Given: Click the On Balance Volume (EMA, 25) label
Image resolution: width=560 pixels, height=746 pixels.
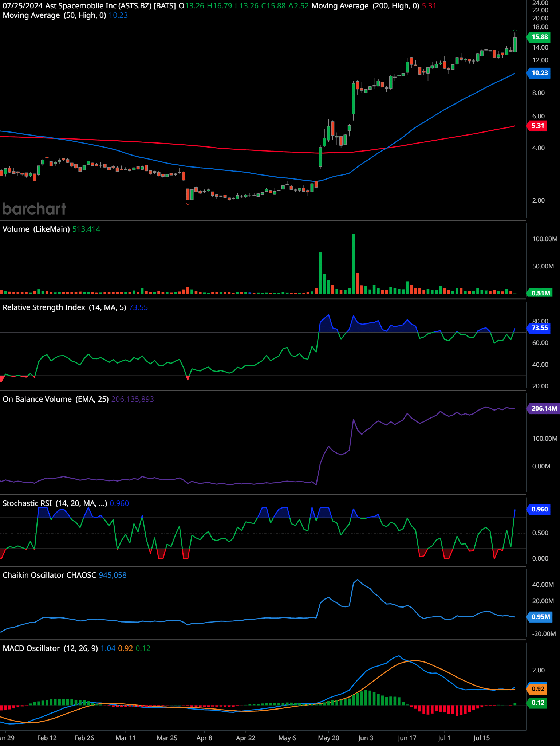Looking at the screenshot, I should point(56,399).
